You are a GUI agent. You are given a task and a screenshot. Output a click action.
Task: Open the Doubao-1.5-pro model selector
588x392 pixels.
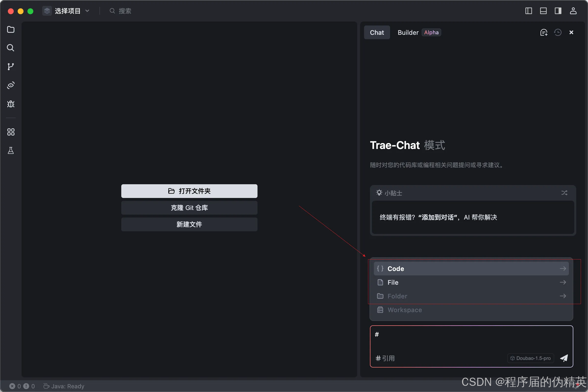coord(530,358)
